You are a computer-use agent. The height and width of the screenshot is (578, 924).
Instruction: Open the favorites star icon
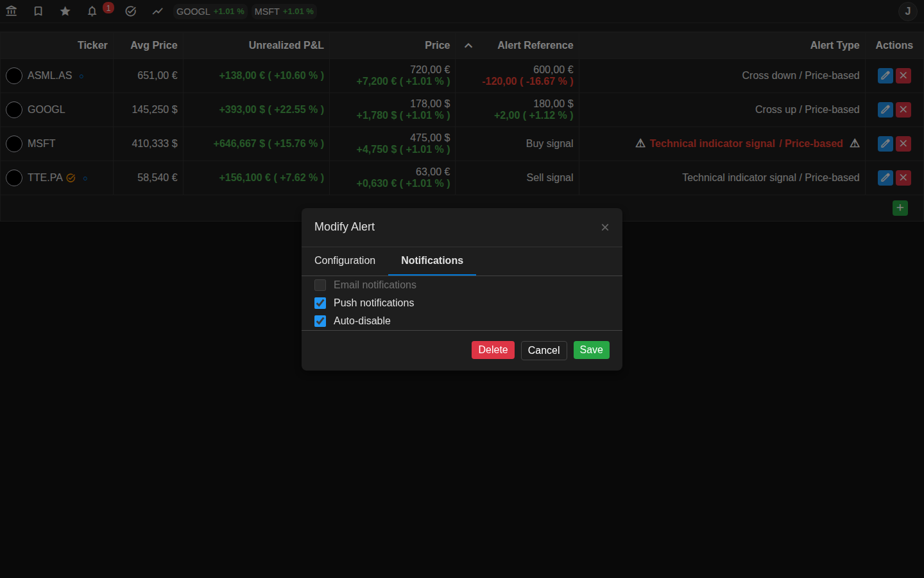[65, 11]
